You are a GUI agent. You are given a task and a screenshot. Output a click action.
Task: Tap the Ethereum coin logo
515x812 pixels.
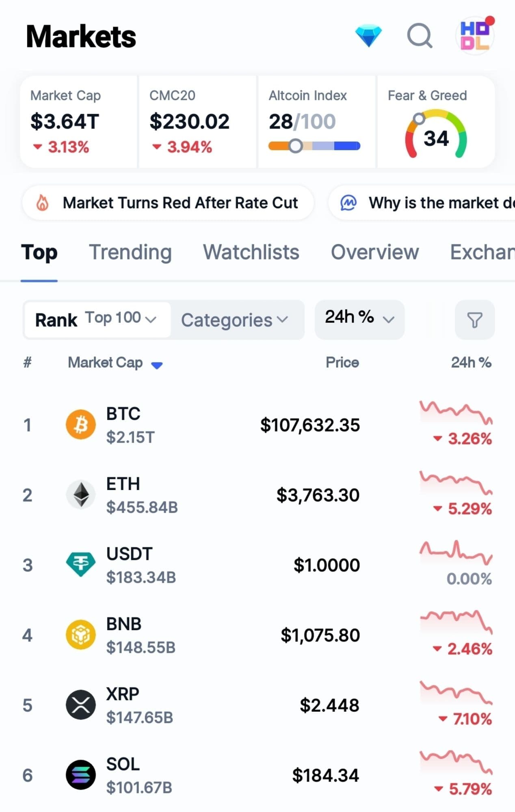(x=81, y=495)
